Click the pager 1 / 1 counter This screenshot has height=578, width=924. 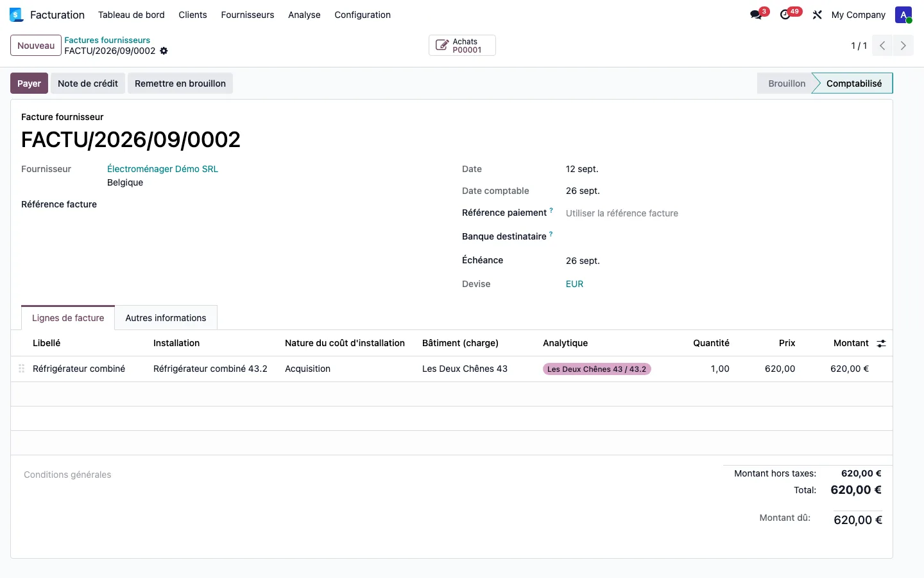pyautogui.click(x=859, y=46)
